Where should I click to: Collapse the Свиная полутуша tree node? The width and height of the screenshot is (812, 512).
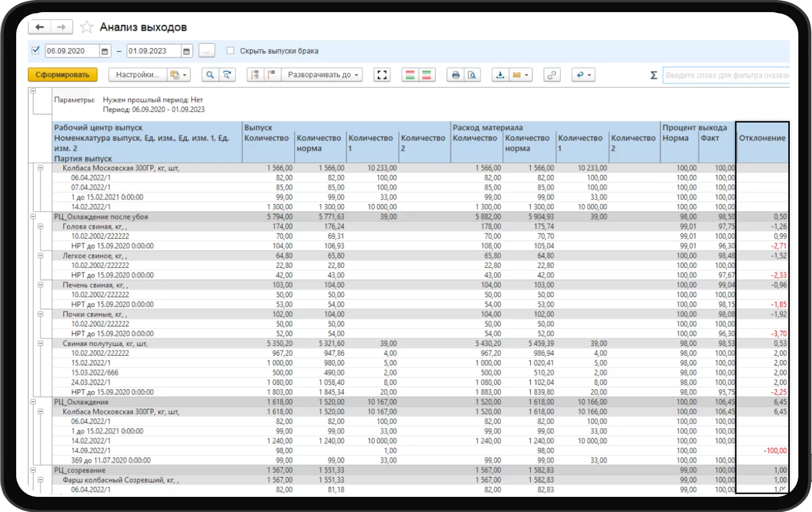point(40,343)
